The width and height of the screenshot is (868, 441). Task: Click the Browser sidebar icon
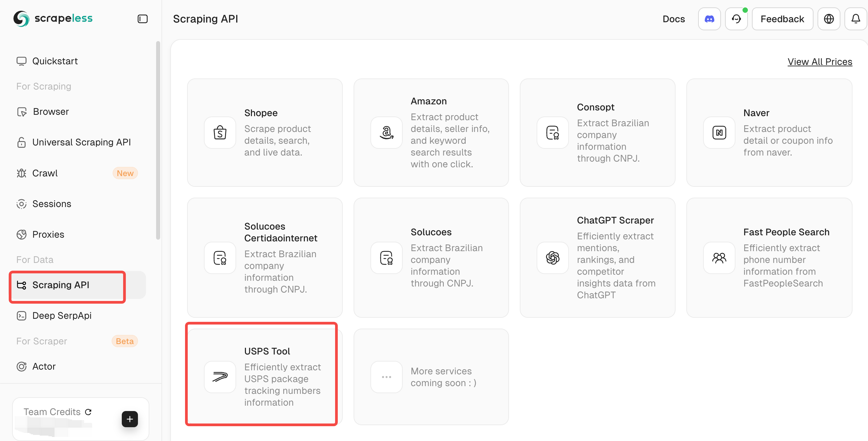(x=22, y=112)
